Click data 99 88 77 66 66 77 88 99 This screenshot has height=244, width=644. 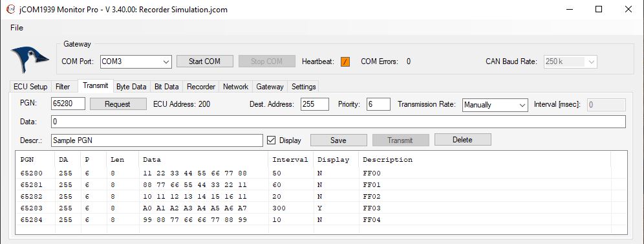(195, 220)
